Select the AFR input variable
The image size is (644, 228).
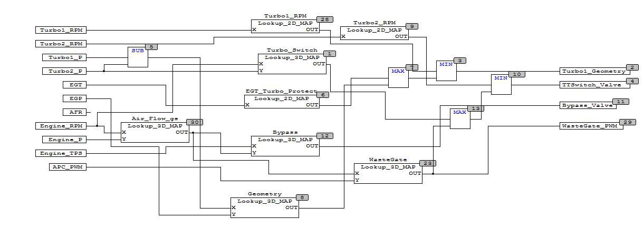(x=75, y=112)
